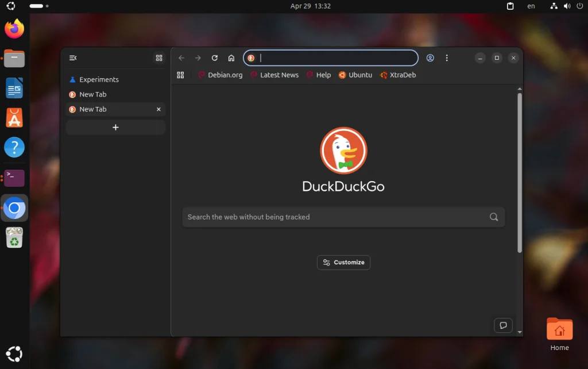Close the active New Tab
This screenshot has width=588, height=369.
pyautogui.click(x=158, y=109)
